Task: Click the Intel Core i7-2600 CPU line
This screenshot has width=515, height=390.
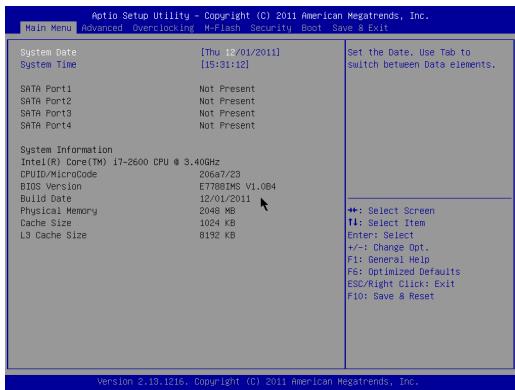Action: 120,162
